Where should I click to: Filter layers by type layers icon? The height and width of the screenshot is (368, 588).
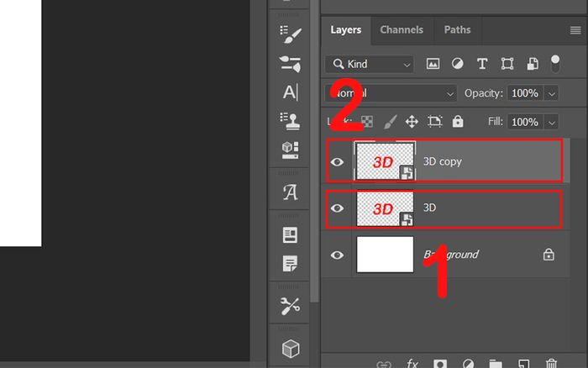point(482,64)
